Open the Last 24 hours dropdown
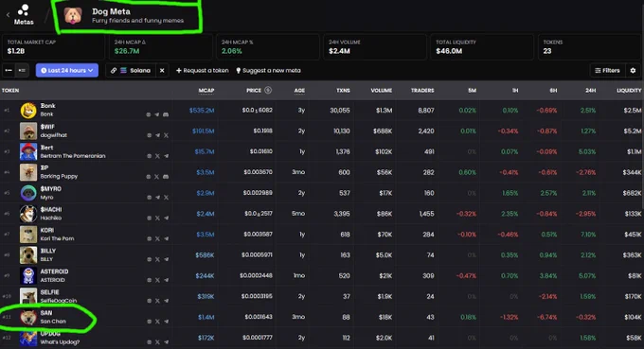 67,71
